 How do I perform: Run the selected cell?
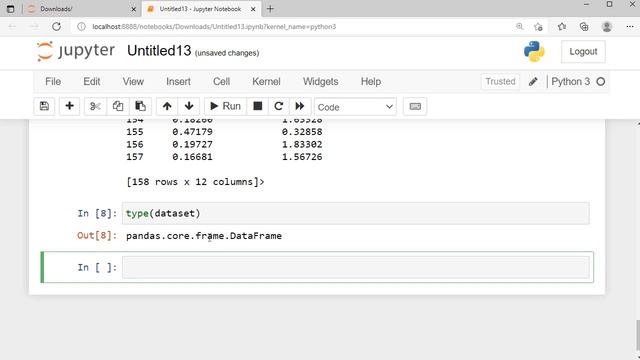click(225, 107)
